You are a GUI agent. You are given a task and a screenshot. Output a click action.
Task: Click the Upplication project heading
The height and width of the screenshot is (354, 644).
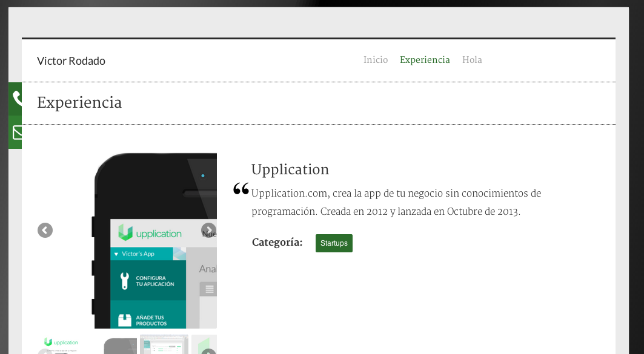click(290, 170)
